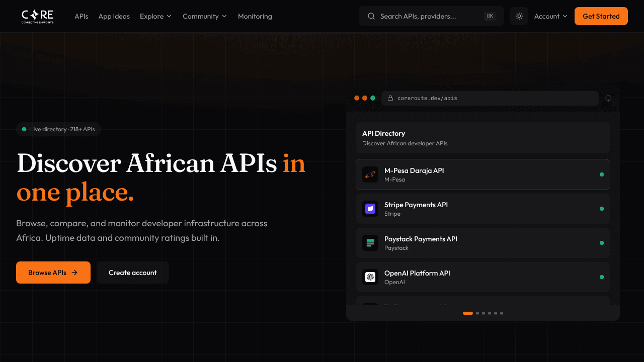The height and width of the screenshot is (362, 644).
Task: Toggle the light/dark theme sun icon
Action: 519,16
